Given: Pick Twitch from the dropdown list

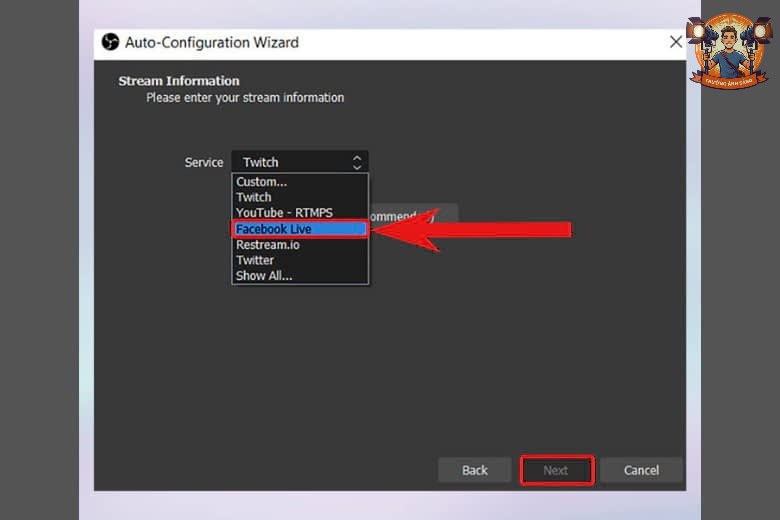Looking at the screenshot, I should click(x=300, y=197).
